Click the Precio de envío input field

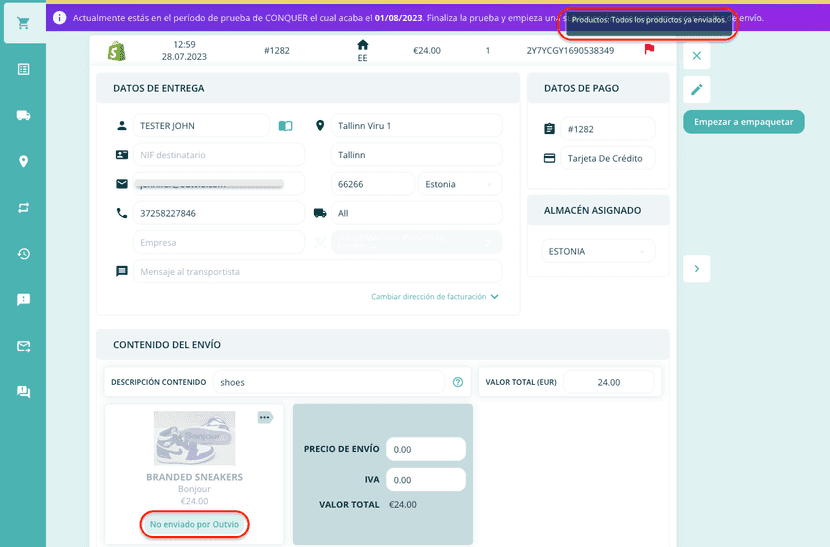pyautogui.click(x=426, y=449)
